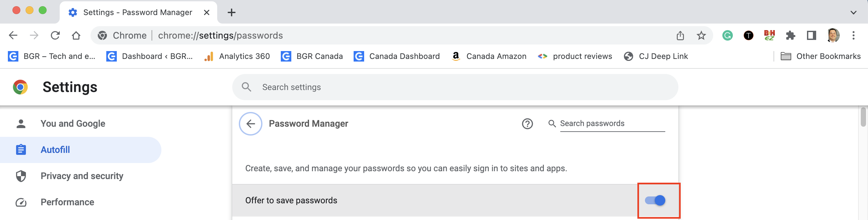Open the Other Bookmarks folder

point(820,56)
